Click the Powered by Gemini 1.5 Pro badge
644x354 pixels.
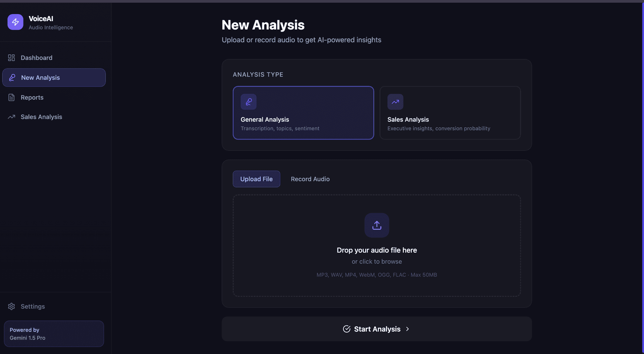click(54, 334)
